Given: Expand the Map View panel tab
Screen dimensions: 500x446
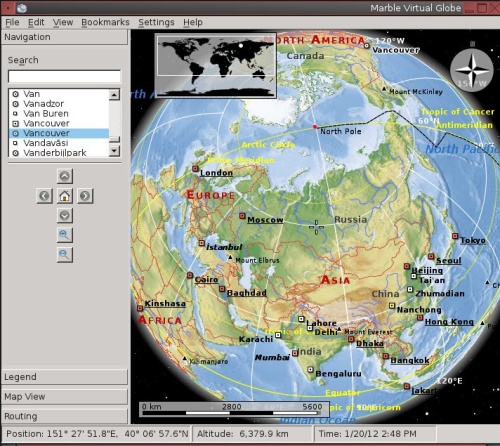Looking at the screenshot, I should pos(64,397).
